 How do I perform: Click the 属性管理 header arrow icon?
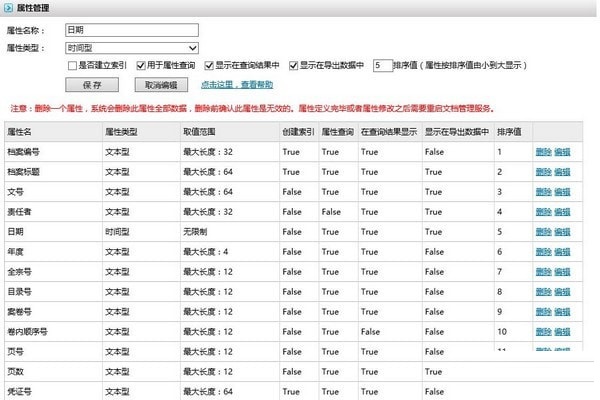click(x=8, y=7)
